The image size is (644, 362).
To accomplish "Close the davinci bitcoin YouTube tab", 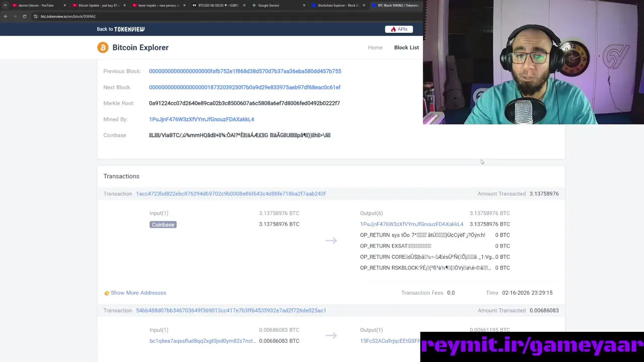I will [64, 5].
